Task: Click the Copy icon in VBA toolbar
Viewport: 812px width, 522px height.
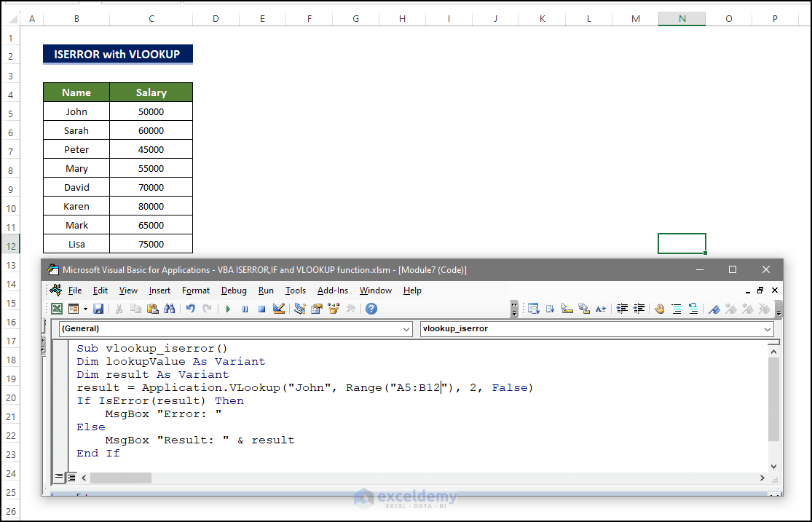Action: tap(135, 309)
